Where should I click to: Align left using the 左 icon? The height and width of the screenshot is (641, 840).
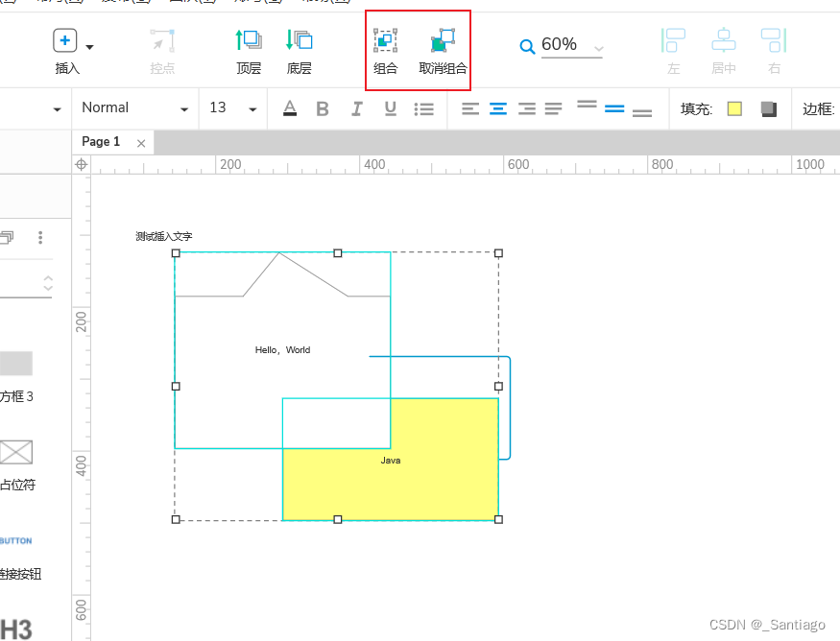coord(673,52)
